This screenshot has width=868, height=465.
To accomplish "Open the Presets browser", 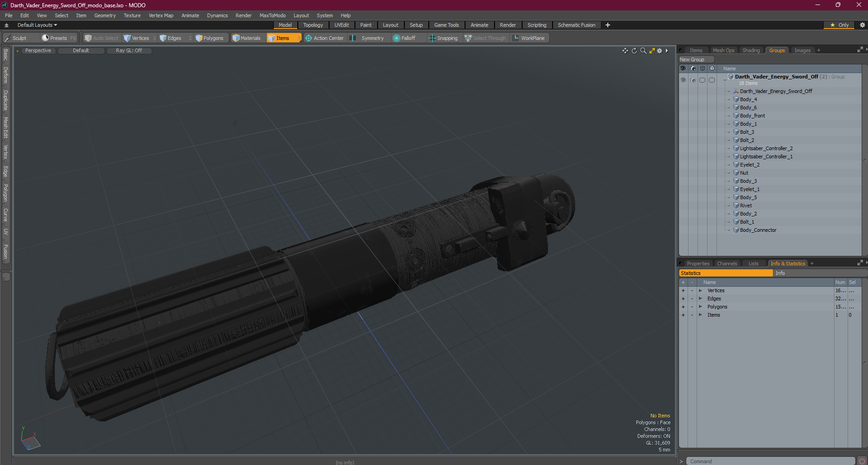I will coord(58,38).
